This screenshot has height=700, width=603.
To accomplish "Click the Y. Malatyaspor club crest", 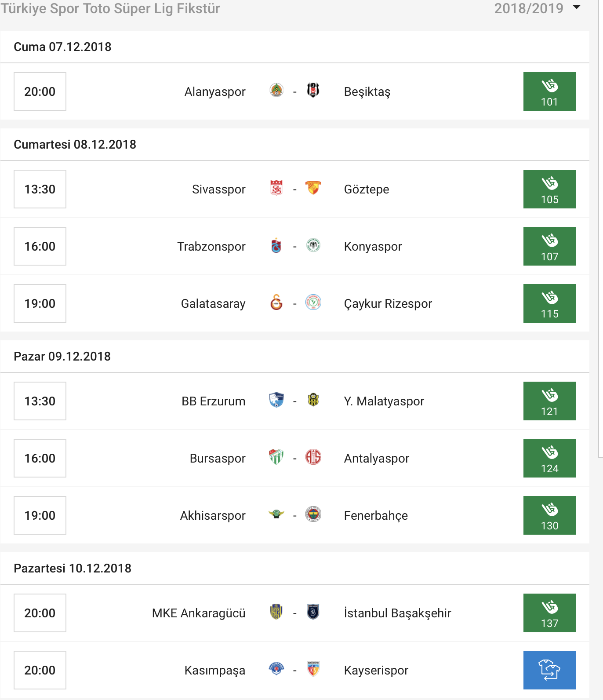I will (313, 400).
